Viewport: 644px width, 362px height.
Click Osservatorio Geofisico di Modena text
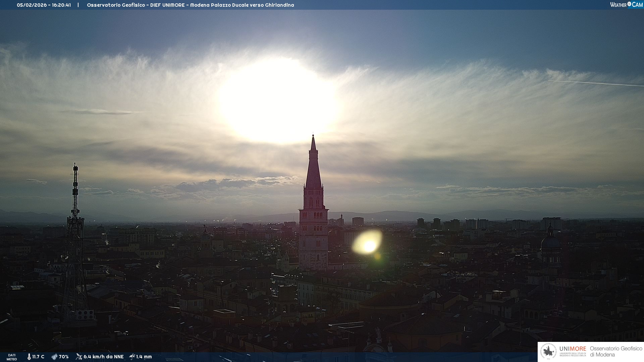coord(616,352)
